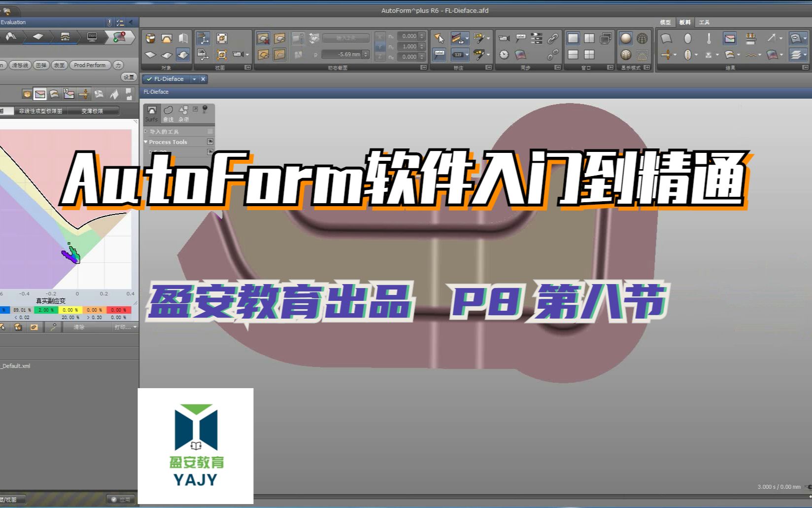Click the barrel-shaped object icon in 对象 group
Image resolution: width=812 pixels, height=508 pixels.
(x=151, y=38)
